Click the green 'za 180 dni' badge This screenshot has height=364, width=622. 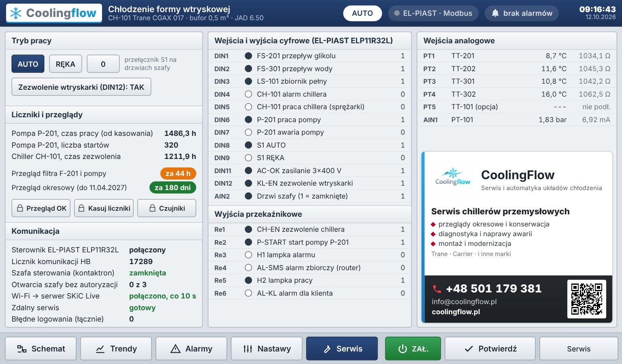coord(173,188)
